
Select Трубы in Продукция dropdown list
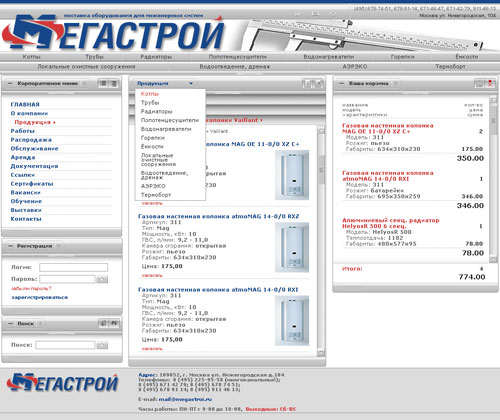tap(150, 103)
